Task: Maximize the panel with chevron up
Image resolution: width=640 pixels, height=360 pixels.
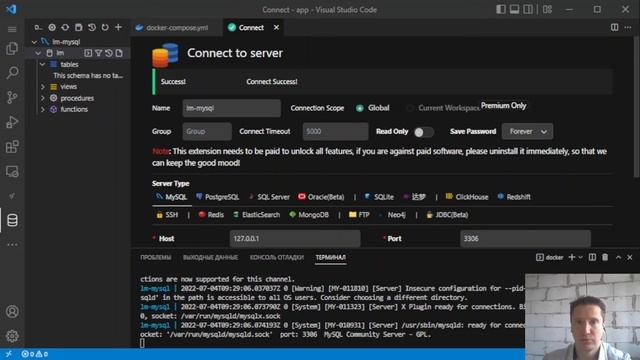Action: [618, 257]
